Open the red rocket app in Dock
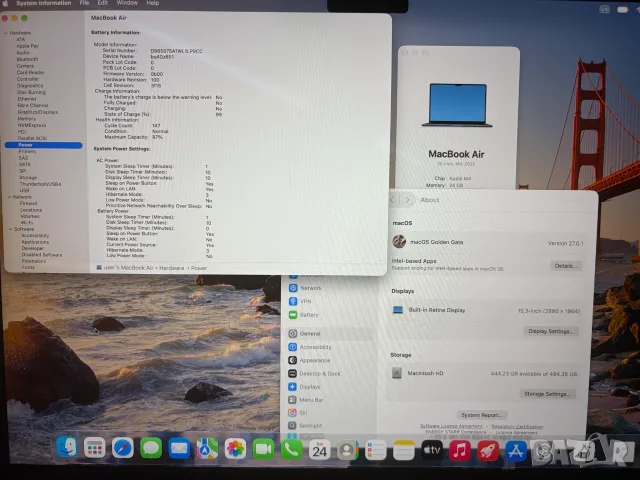This screenshot has height=480, width=640. coord(488,451)
